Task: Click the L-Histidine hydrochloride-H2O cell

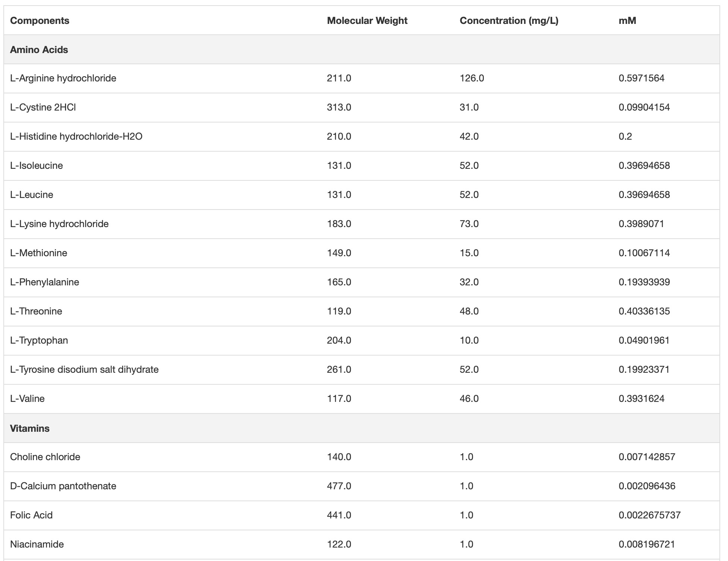Action: point(76,136)
